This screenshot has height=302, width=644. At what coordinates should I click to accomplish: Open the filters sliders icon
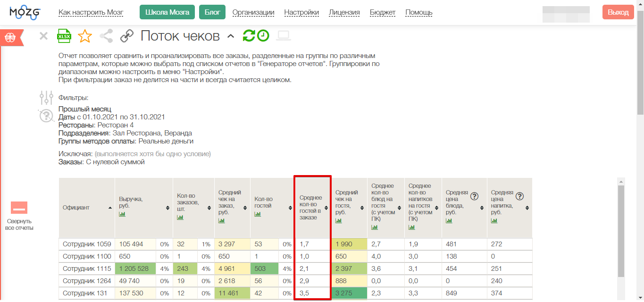coord(46,98)
